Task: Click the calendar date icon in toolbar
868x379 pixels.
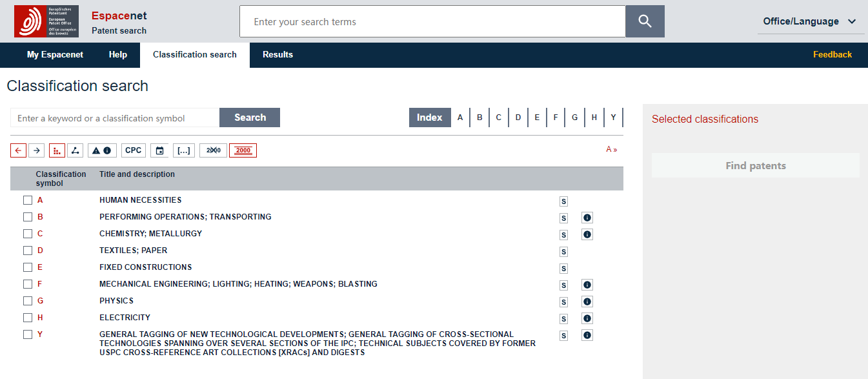Action: pos(159,150)
